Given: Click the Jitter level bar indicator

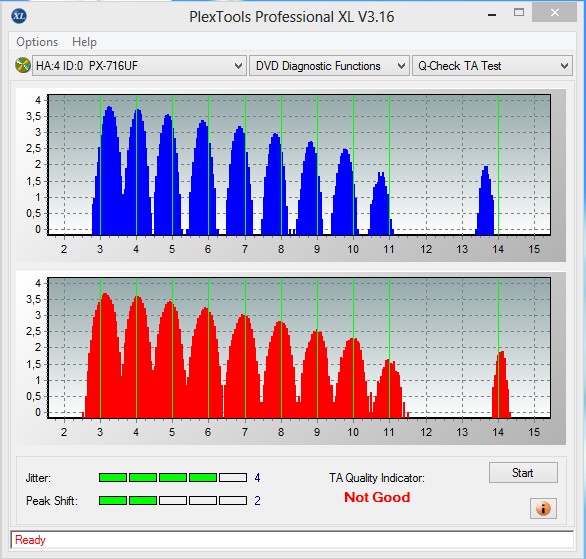Looking at the screenshot, I should (173, 478).
